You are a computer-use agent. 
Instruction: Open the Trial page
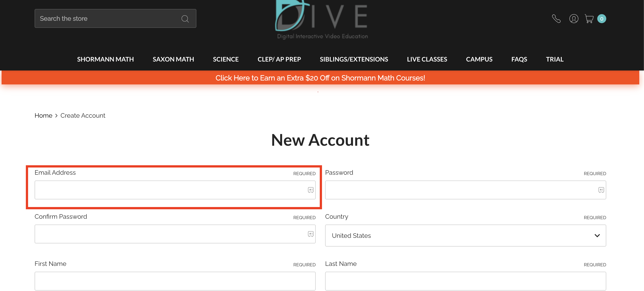pyautogui.click(x=555, y=59)
